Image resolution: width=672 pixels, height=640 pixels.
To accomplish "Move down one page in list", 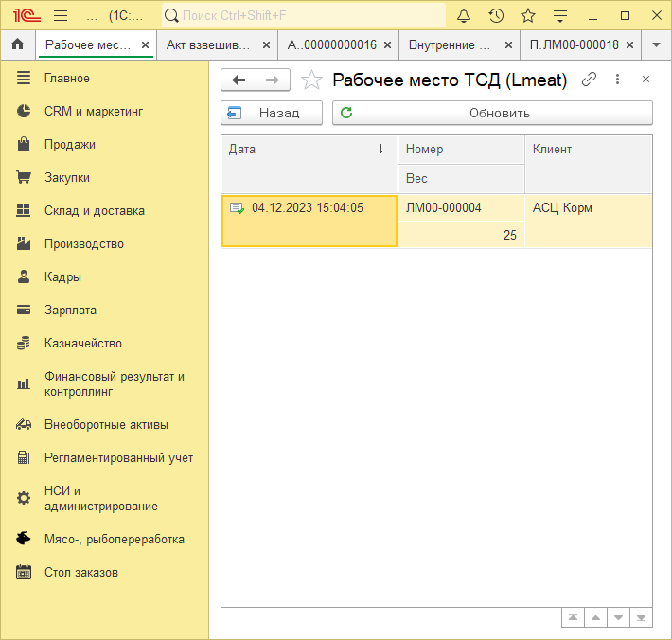I will point(618,617).
